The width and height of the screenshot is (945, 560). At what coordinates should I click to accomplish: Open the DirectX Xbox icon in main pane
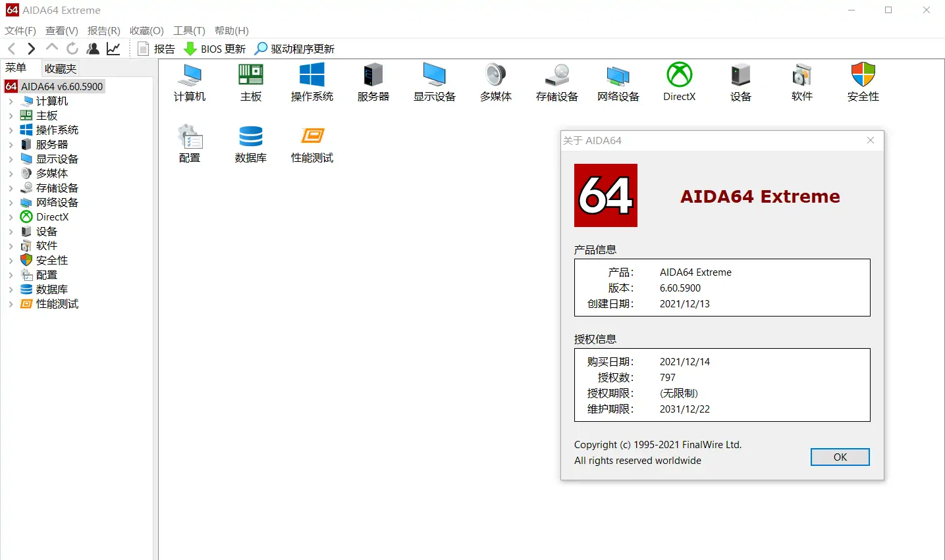pos(680,83)
